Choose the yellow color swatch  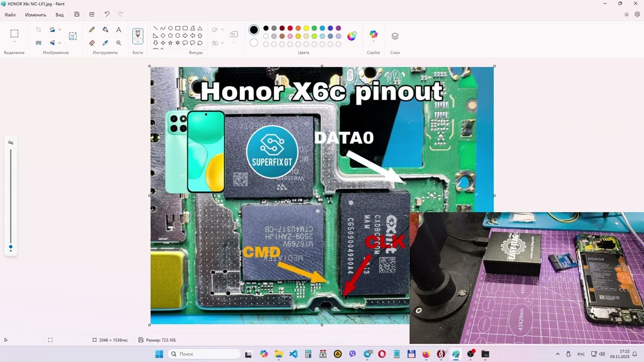tap(306, 28)
